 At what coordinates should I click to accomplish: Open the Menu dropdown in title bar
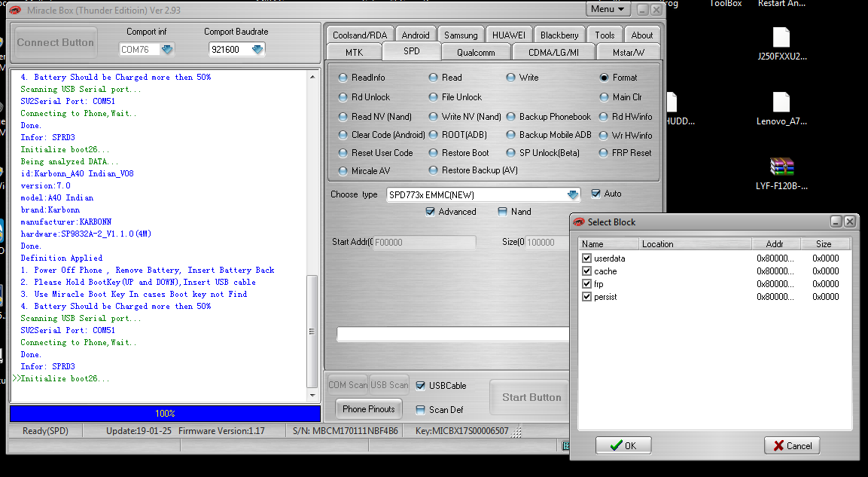coord(608,9)
